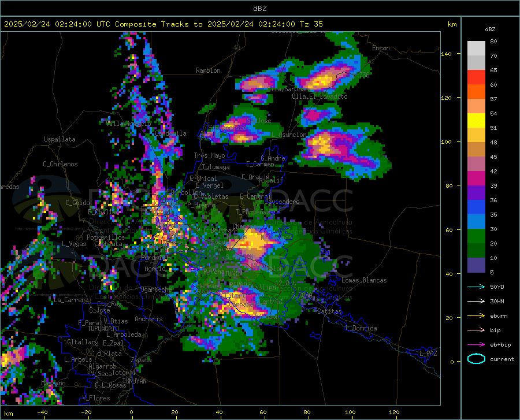This screenshot has height=420, width=520.
Task: Click the Tres_Mayo map label
Action: click(x=209, y=155)
